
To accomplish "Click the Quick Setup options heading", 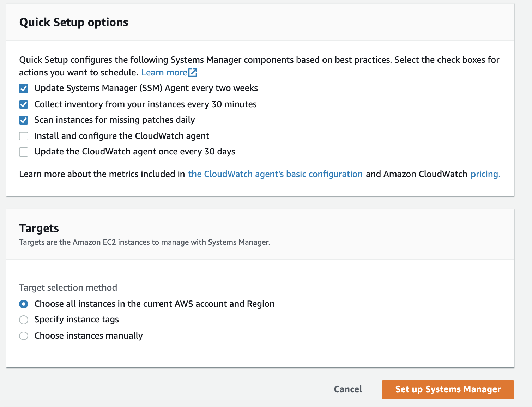I will coord(74,22).
